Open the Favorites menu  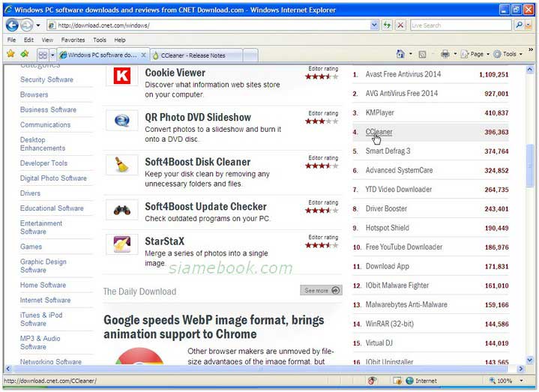click(73, 40)
